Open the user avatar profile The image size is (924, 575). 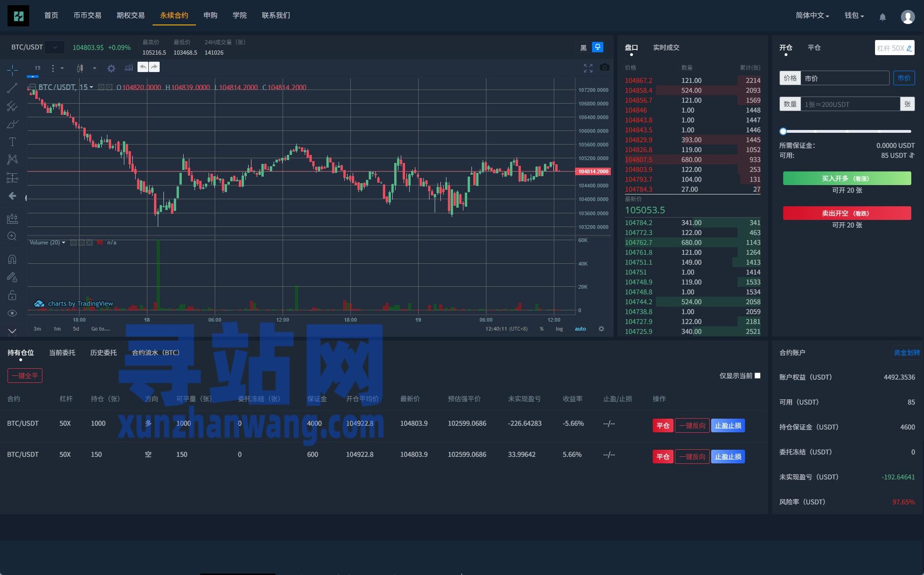908,16
